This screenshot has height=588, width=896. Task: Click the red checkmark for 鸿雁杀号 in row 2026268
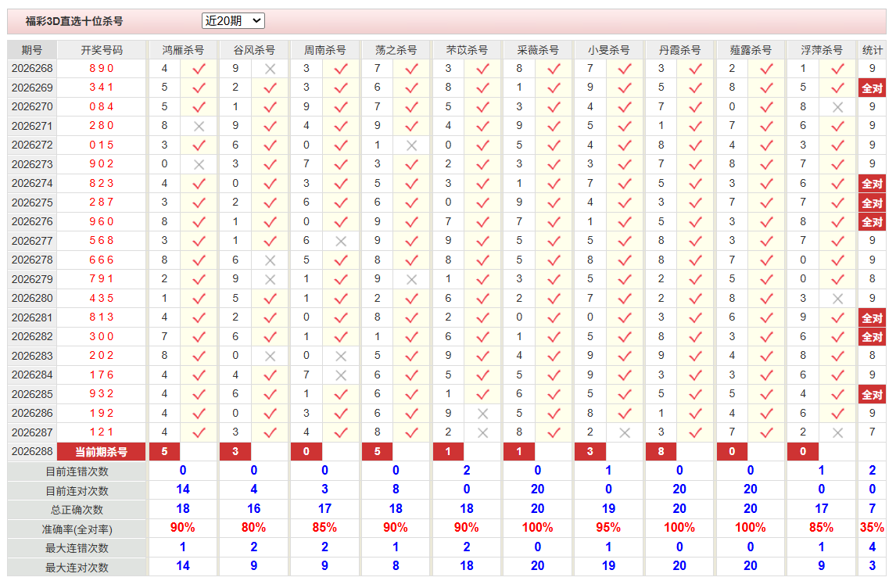199,69
